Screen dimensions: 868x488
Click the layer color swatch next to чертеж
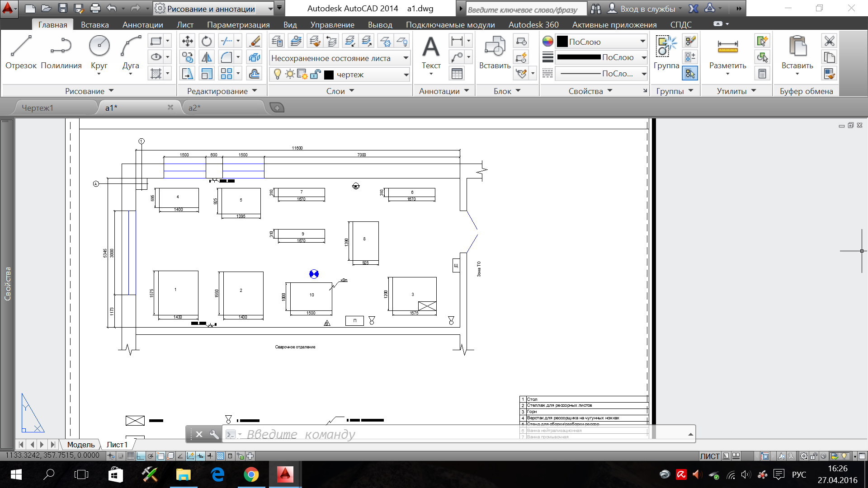329,75
